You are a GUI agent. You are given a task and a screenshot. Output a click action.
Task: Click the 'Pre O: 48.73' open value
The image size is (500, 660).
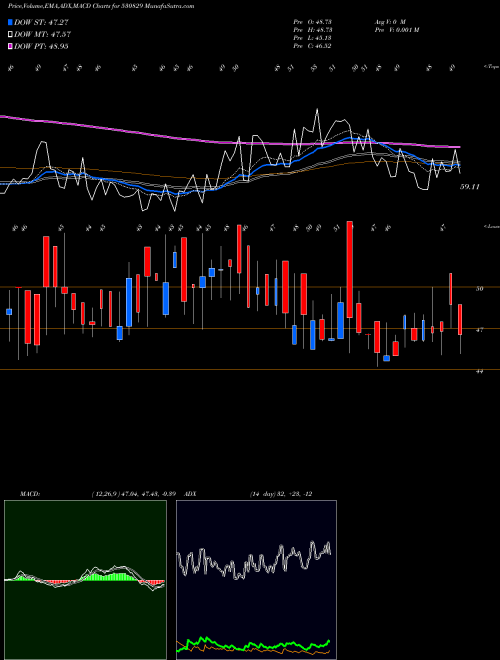click(x=313, y=21)
